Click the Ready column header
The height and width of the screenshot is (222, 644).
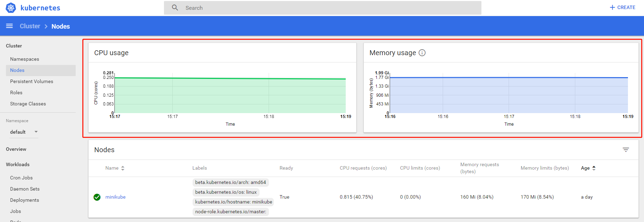[286, 168]
